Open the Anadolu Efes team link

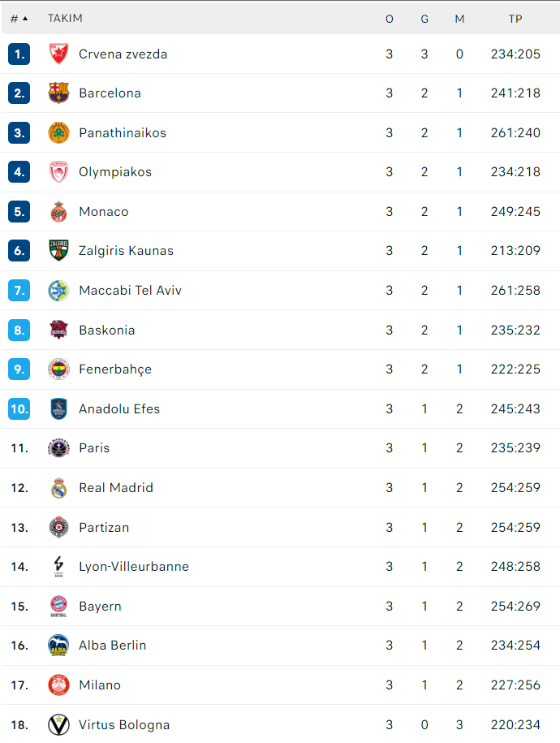[119, 409]
